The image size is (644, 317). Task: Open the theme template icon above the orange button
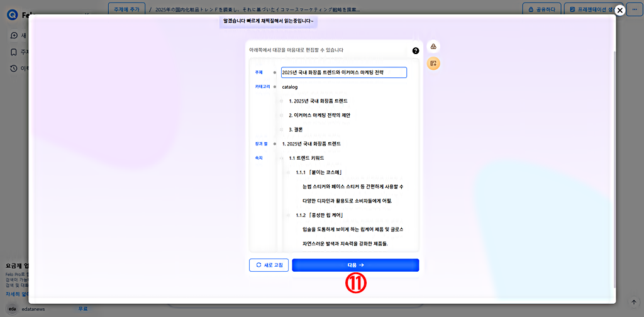[433, 47]
